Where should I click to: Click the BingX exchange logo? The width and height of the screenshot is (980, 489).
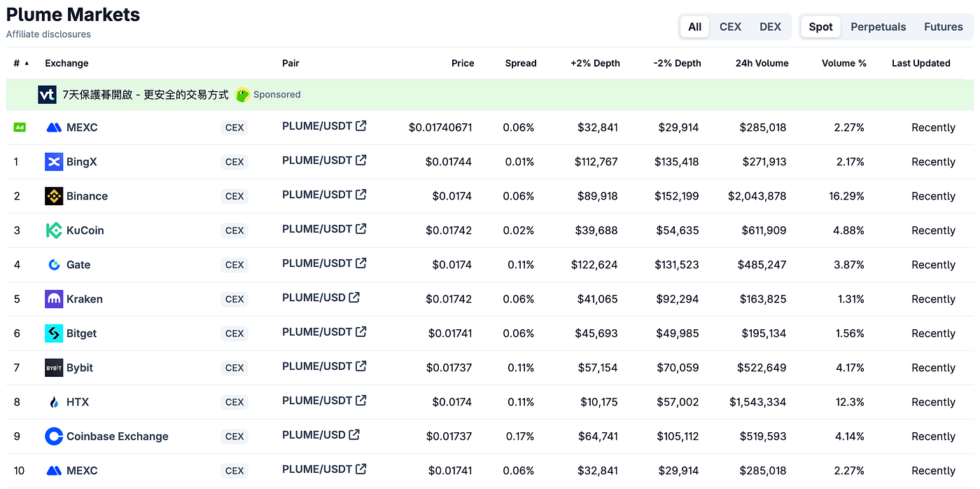pos(54,162)
